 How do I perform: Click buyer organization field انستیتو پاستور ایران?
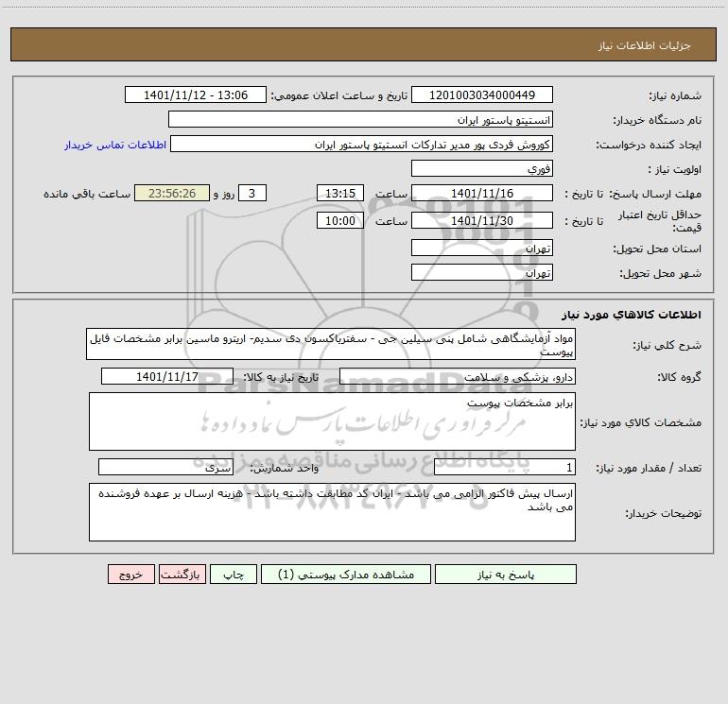360,119
